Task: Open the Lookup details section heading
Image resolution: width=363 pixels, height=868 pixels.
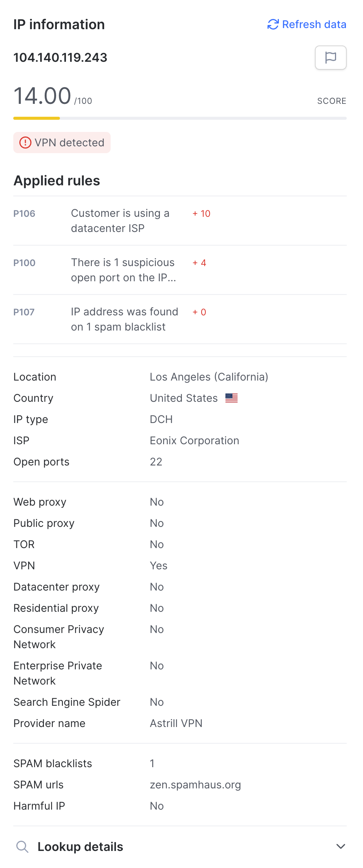Action: (x=80, y=846)
